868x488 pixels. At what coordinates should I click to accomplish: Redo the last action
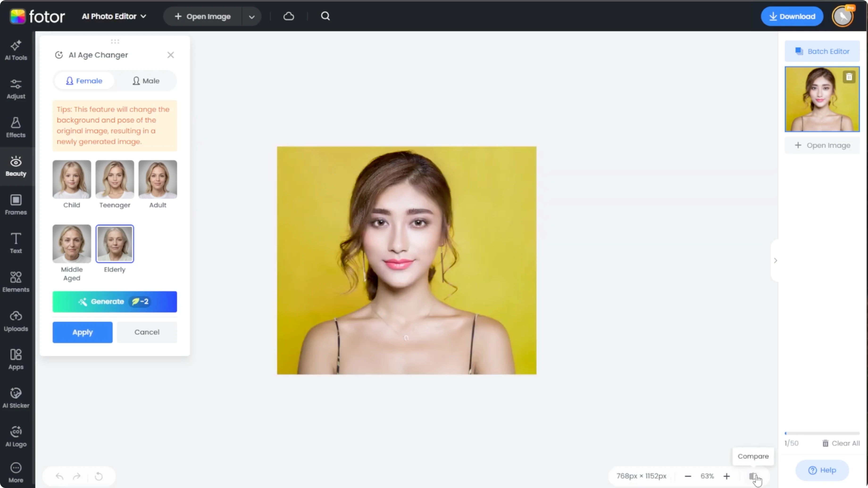pos(77,476)
